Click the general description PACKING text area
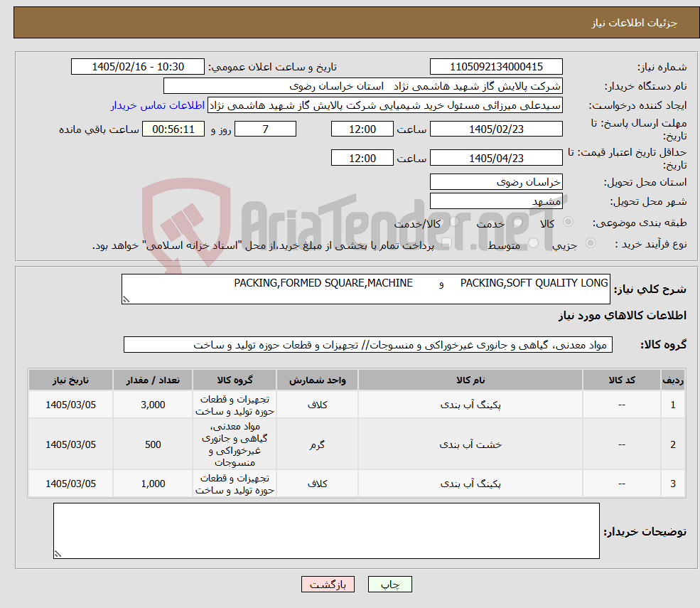This screenshot has width=700, height=608. pyautogui.click(x=365, y=289)
